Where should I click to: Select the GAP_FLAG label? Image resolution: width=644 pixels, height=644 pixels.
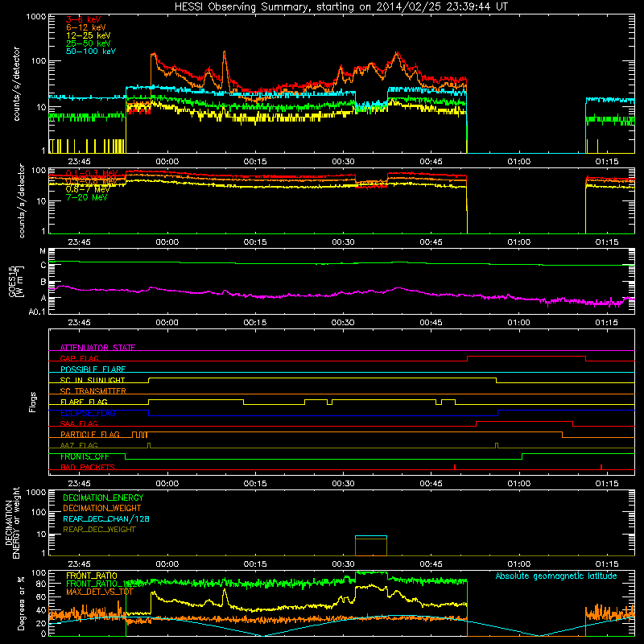point(80,358)
